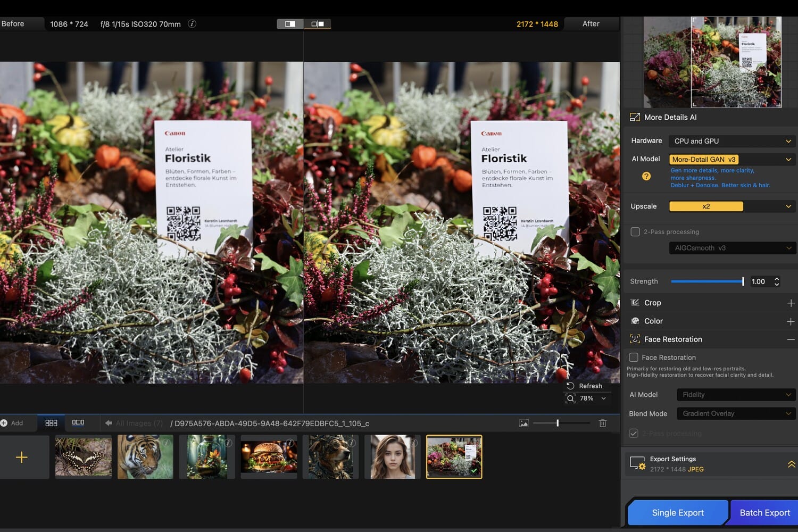Click the Batch Export button
The image size is (798, 532).
[x=764, y=513]
